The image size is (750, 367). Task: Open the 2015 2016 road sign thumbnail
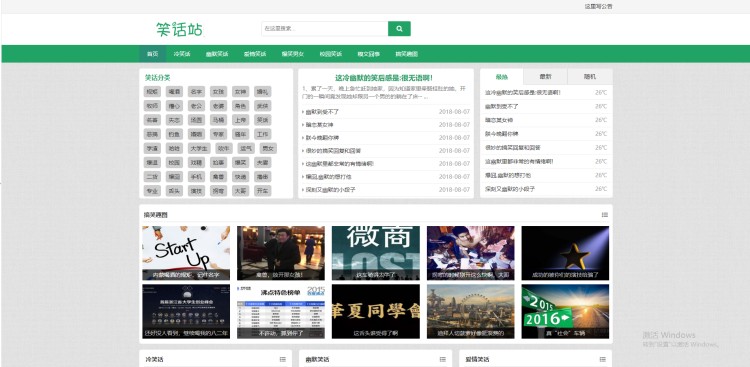coord(565,311)
